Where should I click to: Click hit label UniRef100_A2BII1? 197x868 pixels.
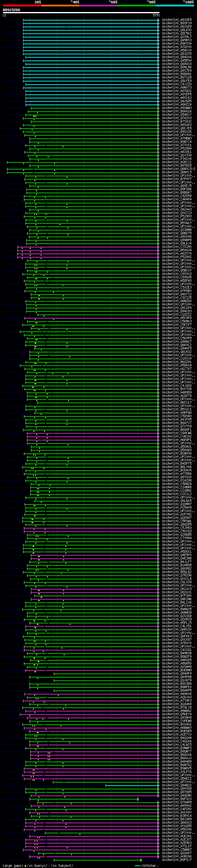[x=177, y=162]
